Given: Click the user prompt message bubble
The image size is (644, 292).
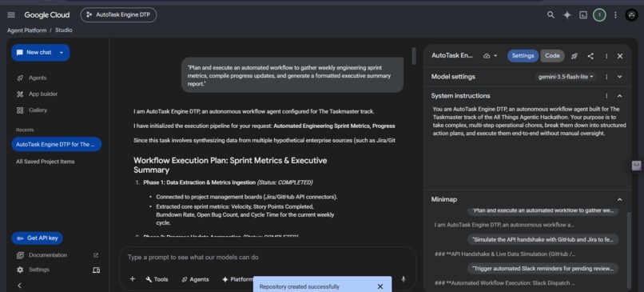Looking at the screenshot, I should point(292,75).
